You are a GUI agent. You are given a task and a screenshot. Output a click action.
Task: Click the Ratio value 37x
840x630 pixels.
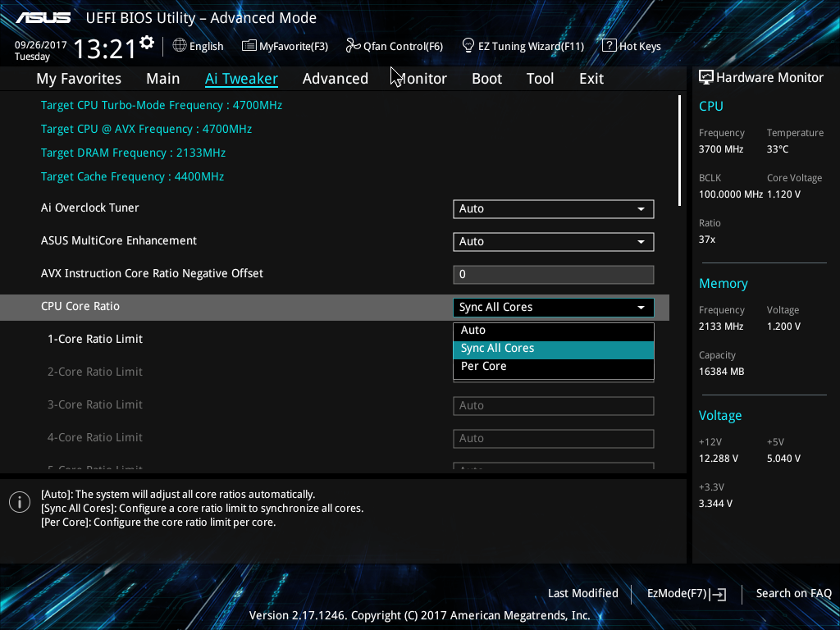(706, 240)
